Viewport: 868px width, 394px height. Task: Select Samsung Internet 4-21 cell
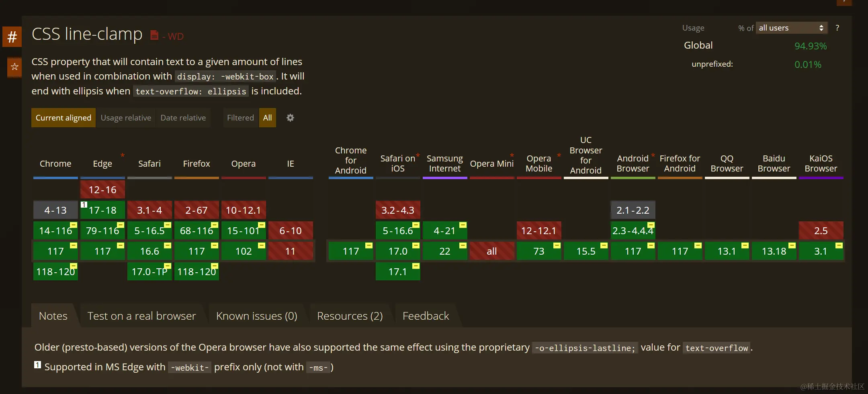pyautogui.click(x=445, y=231)
